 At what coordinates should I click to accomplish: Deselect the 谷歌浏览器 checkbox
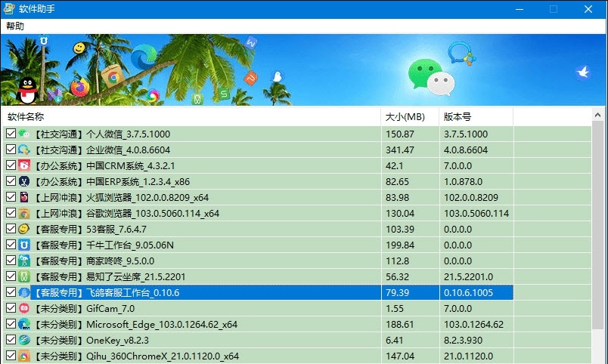(11, 213)
